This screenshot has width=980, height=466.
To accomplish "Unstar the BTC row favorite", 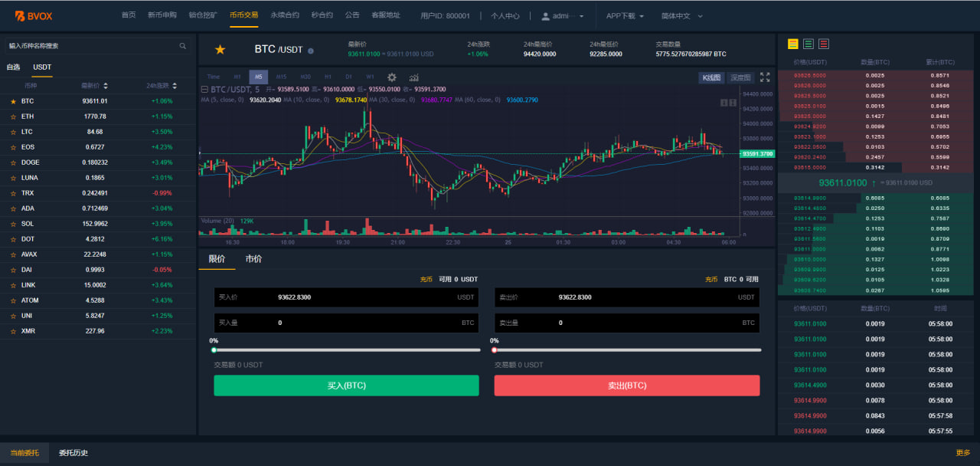I will click(13, 101).
